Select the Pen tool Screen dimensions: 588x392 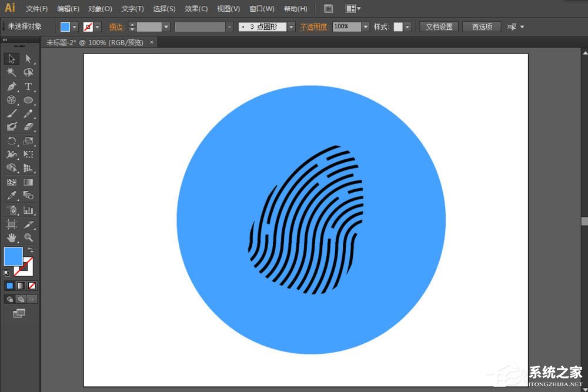pos(11,86)
